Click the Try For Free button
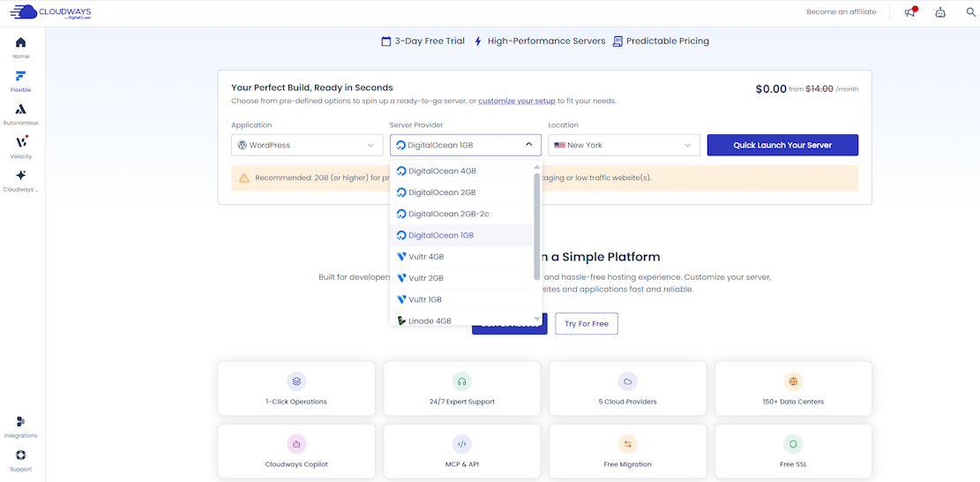 point(587,324)
